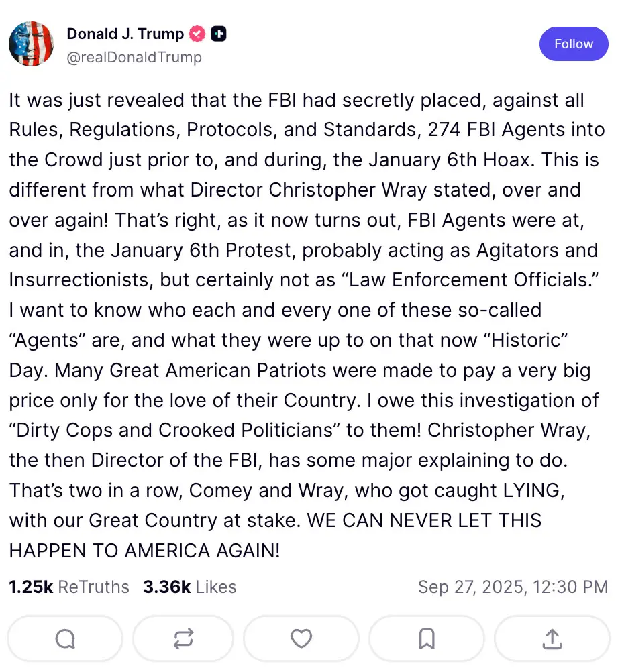Screen dimensions: 620x672
Task: Click the red verified checkmark badge
Action: (197, 34)
